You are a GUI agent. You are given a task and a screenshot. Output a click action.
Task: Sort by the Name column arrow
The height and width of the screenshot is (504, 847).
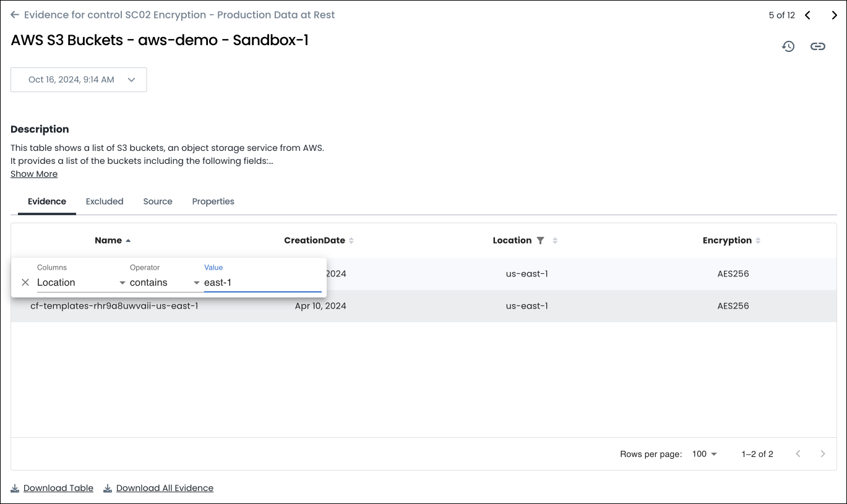[128, 241]
